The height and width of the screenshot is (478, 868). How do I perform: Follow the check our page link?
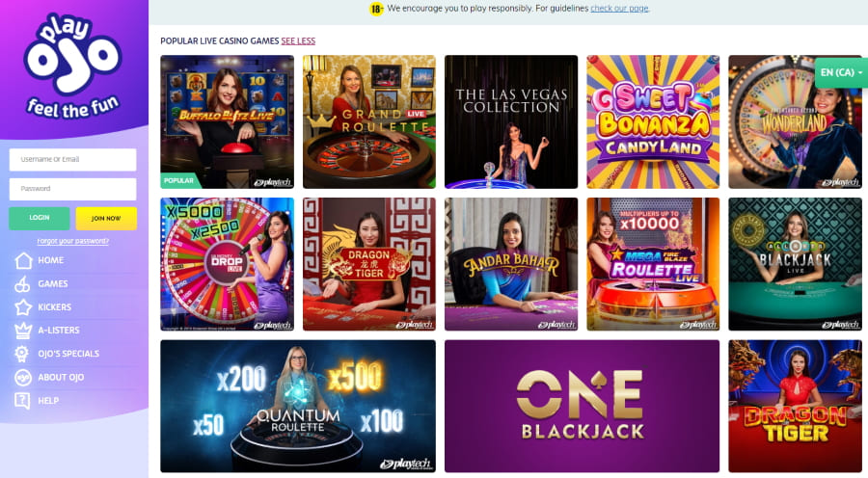coord(619,9)
